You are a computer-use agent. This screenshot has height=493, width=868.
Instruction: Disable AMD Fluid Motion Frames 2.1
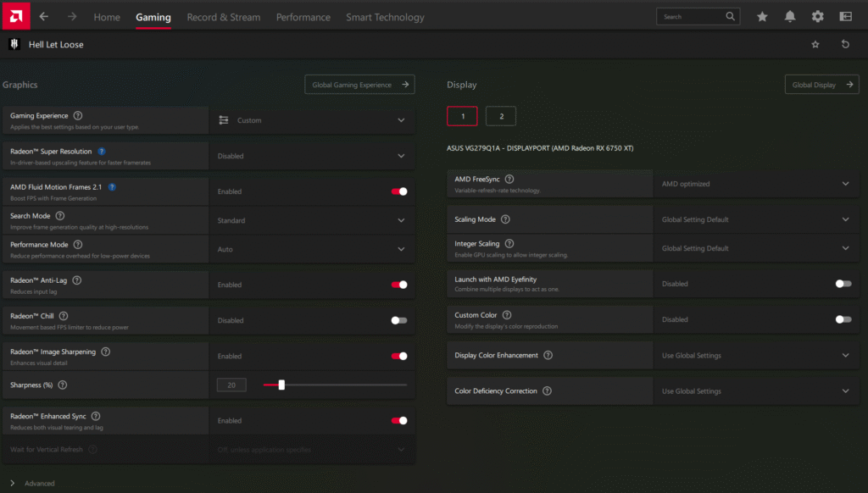pyautogui.click(x=399, y=191)
